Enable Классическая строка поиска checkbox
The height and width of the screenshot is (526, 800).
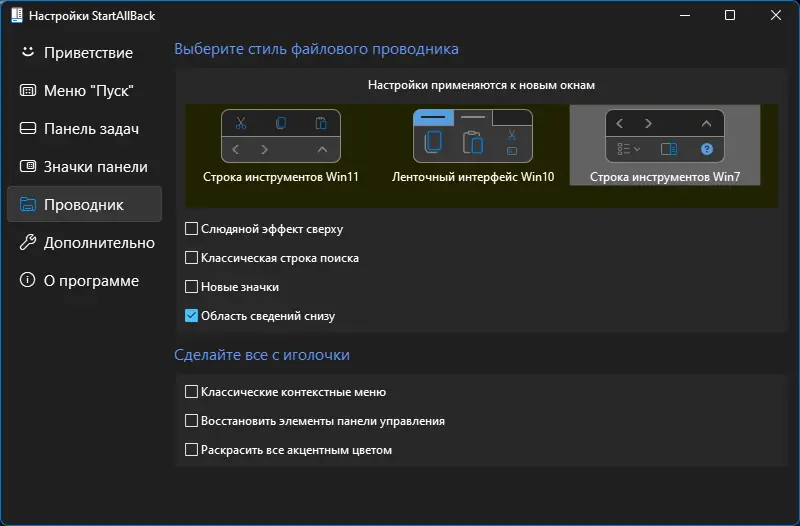191,258
